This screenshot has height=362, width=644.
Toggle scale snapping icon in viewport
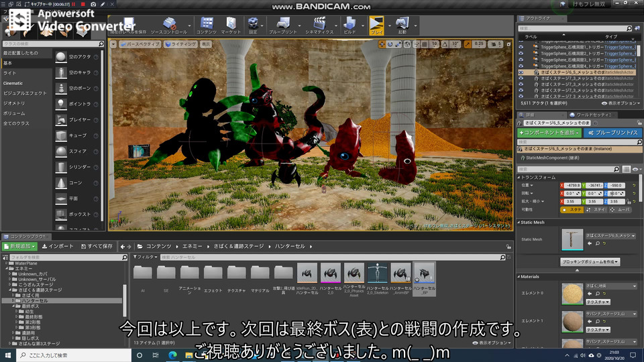pyautogui.click(x=468, y=44)
